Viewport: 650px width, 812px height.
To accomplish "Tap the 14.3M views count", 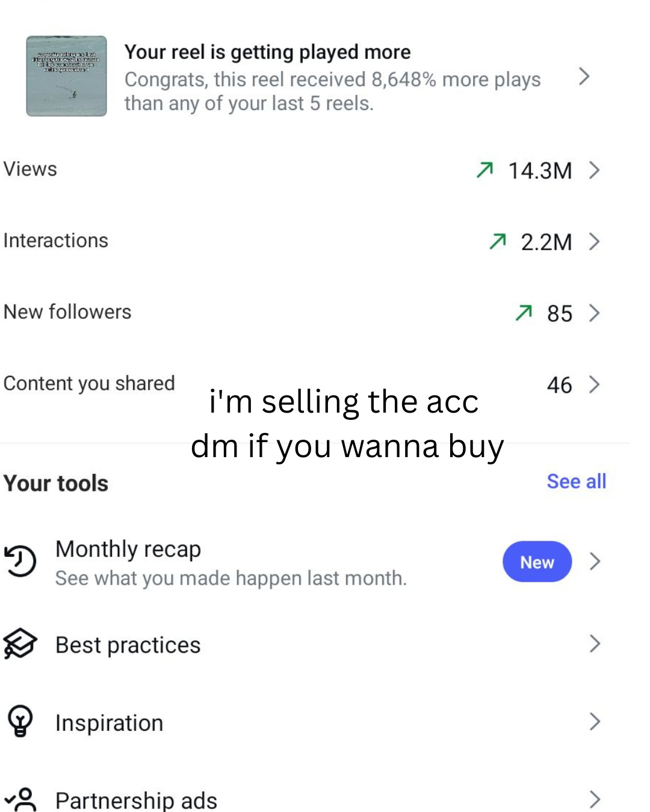I will click(x=540, y=171).
